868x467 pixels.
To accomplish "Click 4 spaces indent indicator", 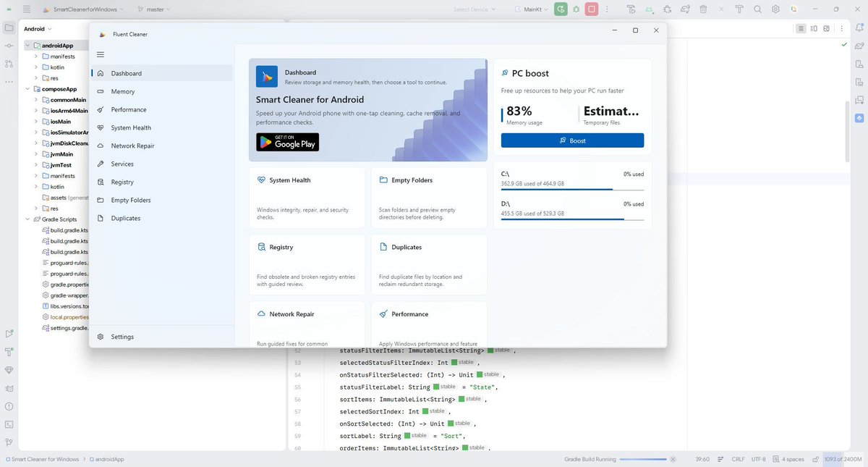I will click(788, 459).
